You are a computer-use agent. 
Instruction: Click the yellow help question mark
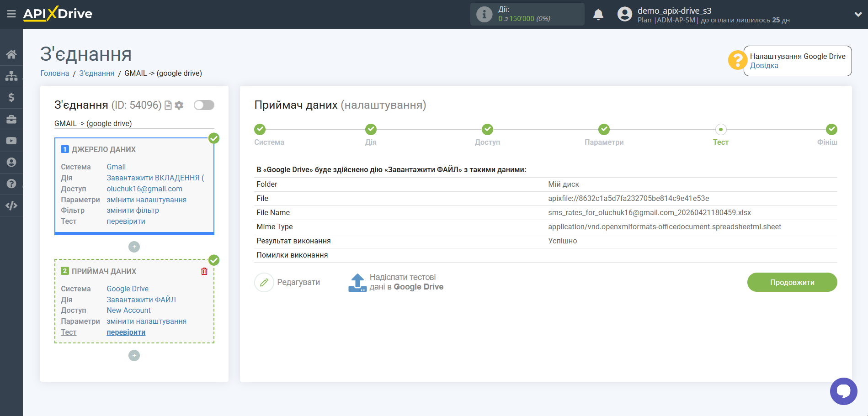pyautogui.click(x=737, y=60)
